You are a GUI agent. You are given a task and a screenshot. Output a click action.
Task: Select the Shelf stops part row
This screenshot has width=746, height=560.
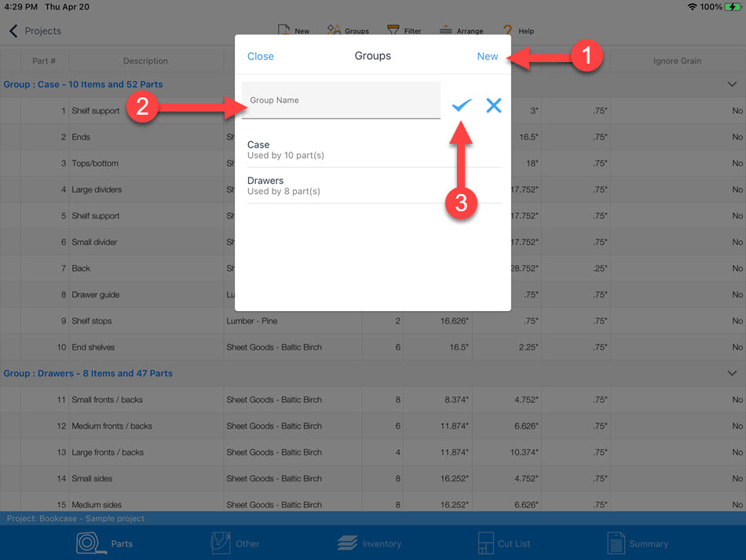[x=373, y=320]
